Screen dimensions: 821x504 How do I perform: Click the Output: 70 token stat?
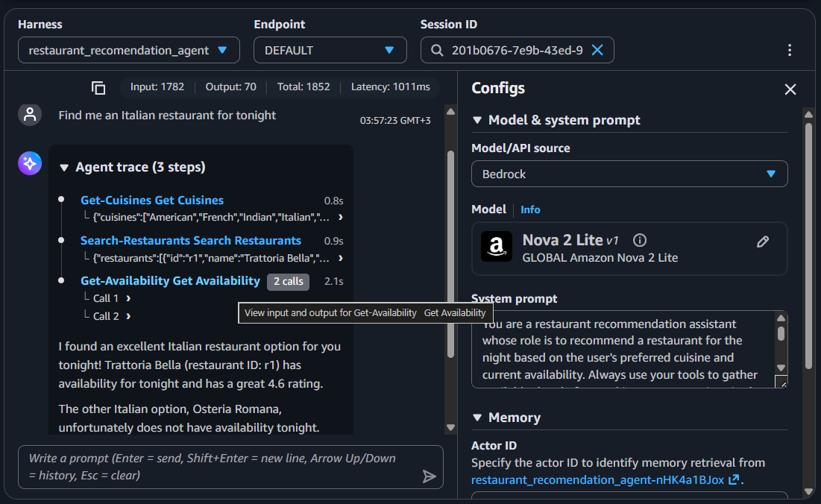coord(231,87)
